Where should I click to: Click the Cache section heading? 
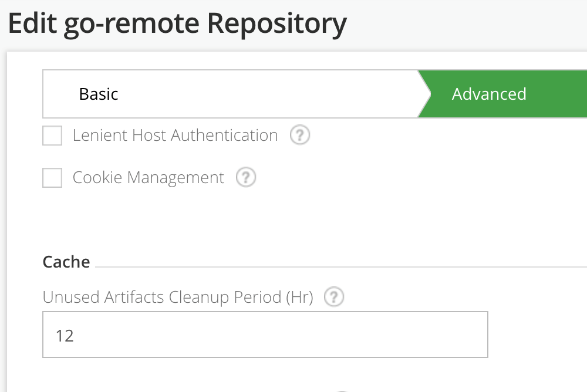(x=66, y=262)
